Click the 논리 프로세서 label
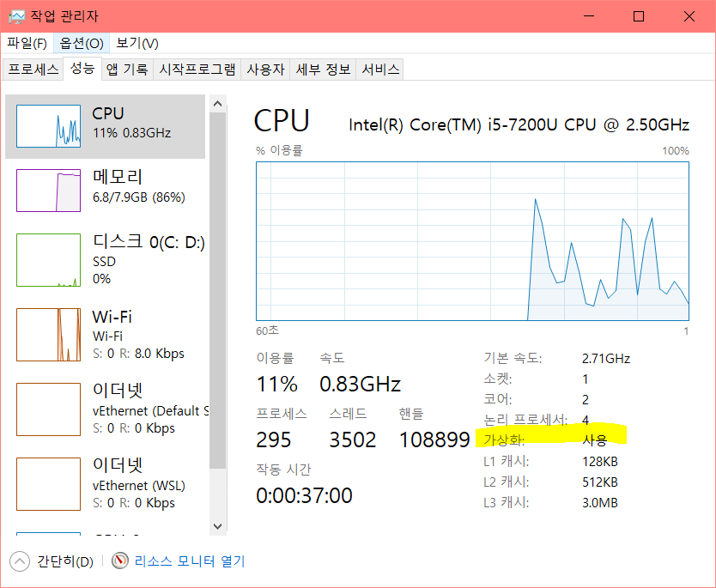The image size is (716, 588). pos(525,420)
